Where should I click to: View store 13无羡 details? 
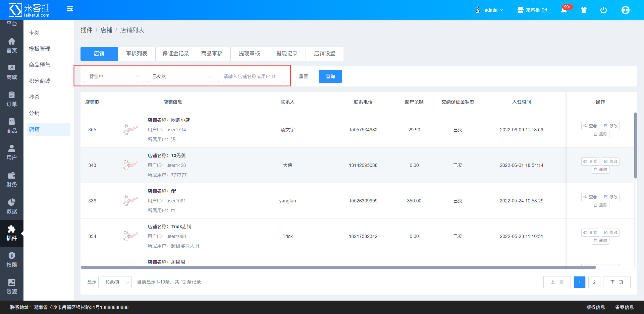590,162
